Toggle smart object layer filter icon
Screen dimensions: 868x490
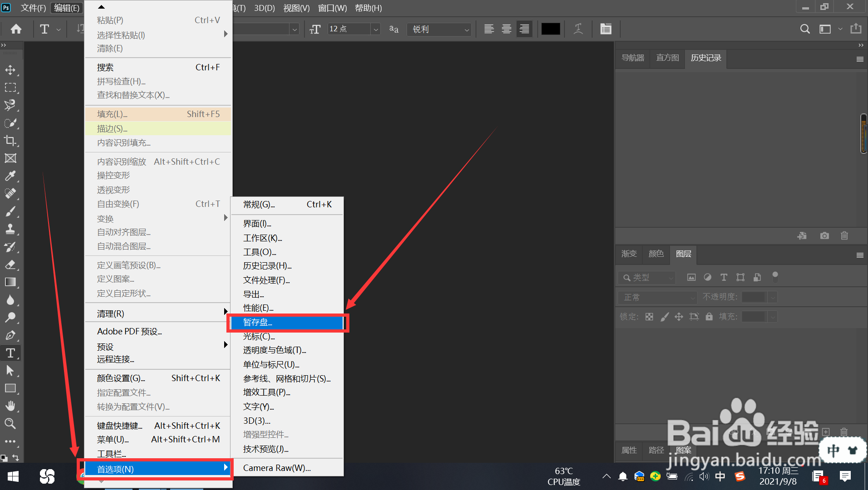tap(757, 277)
